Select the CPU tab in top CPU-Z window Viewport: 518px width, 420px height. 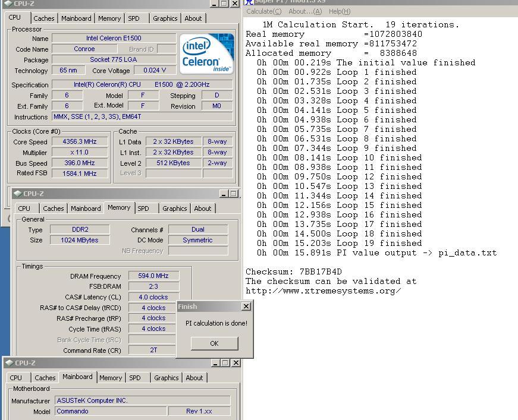(14, 17)
